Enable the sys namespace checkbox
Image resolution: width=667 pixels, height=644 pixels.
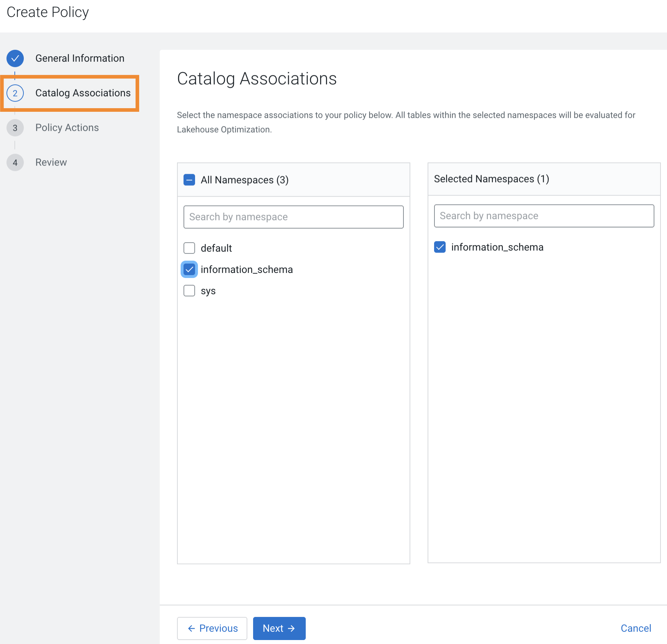[189, 290]
